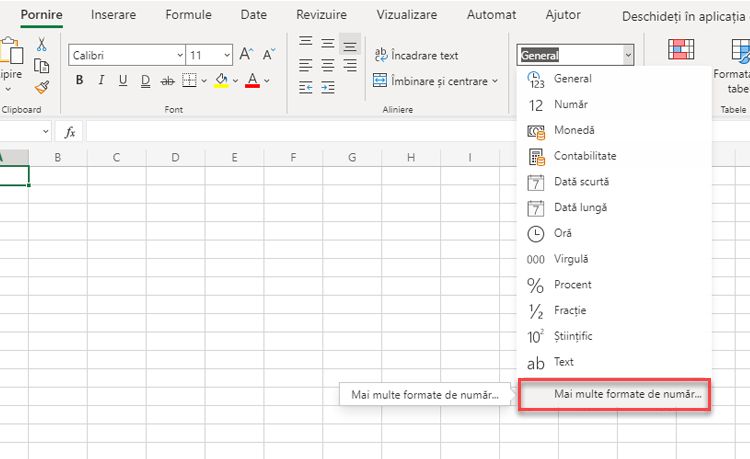Screen dimensions: 750x459
Task: Select Virgulă comma format
Action: [x=615, y=259]
